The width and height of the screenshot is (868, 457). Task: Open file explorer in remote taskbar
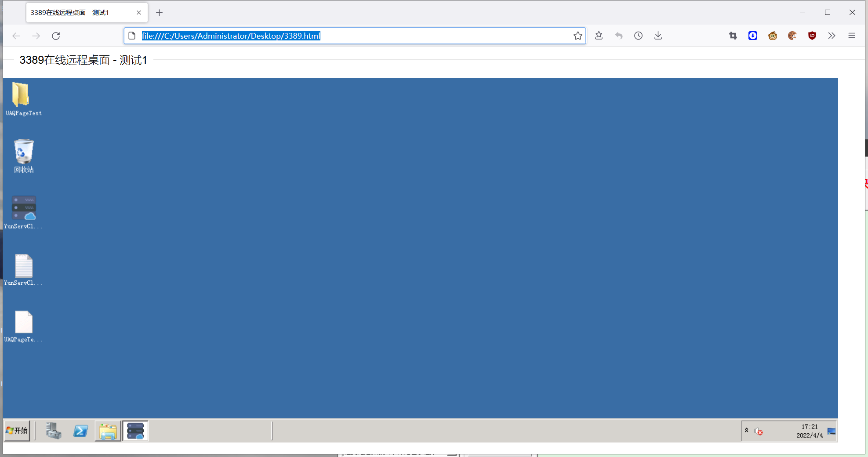108,431
